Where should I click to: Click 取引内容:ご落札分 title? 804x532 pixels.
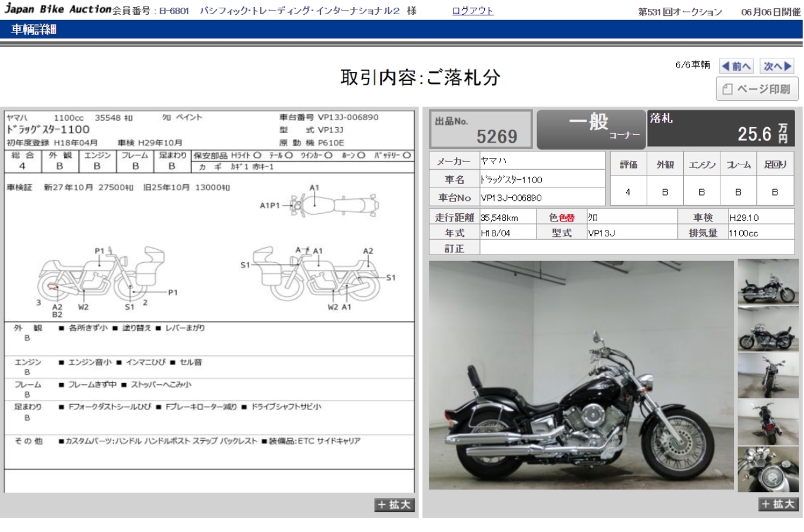(421, 77)
